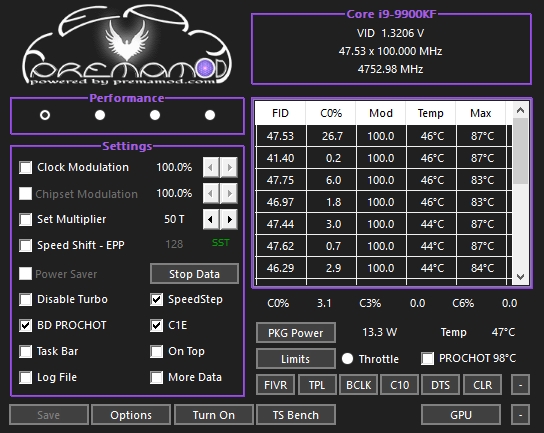Enable Speed Shift - EPP checkbox
The image size is (544, 433).
pos(25,245)
